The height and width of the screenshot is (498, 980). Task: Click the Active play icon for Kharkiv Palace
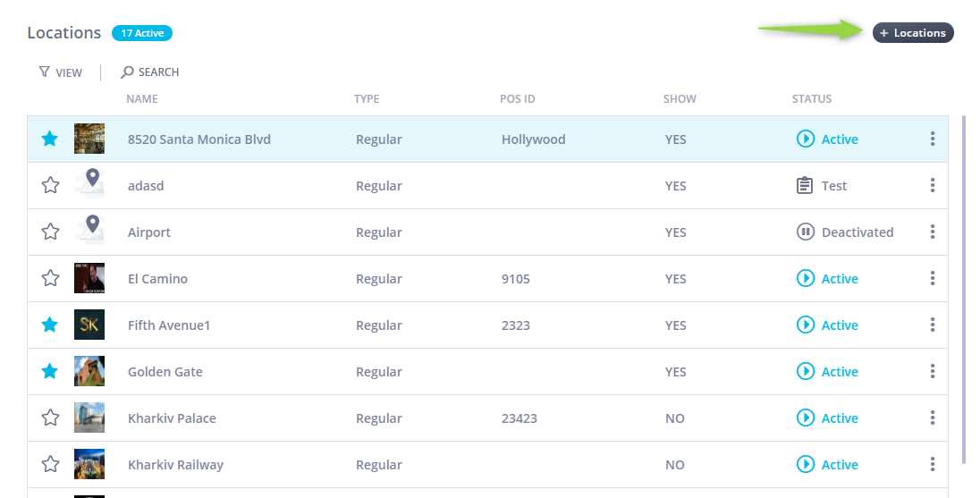[x=805, y=418]
